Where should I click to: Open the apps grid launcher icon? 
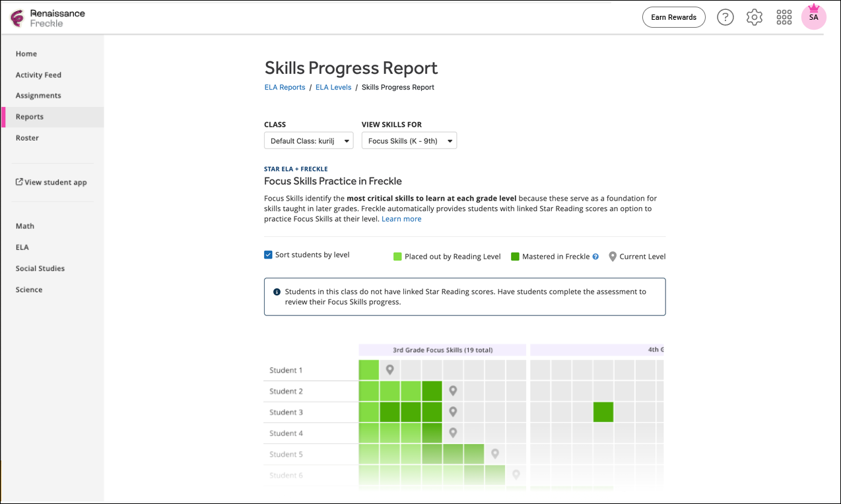point(784,17)
